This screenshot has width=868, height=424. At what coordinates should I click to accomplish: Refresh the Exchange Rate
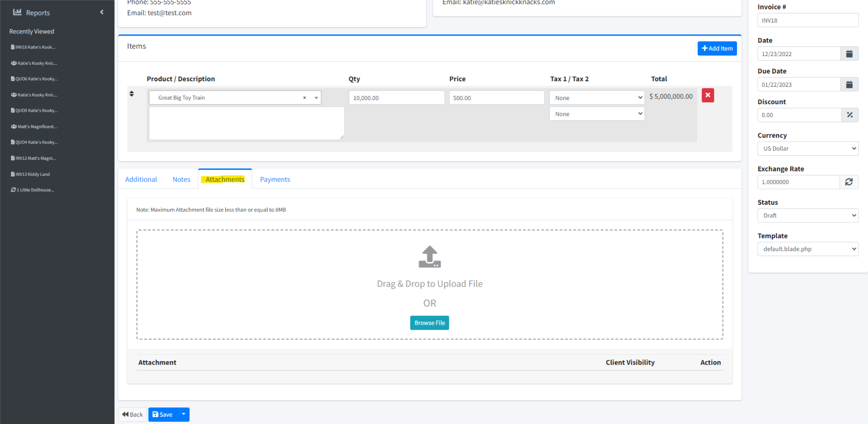click(x=849, y=182)
